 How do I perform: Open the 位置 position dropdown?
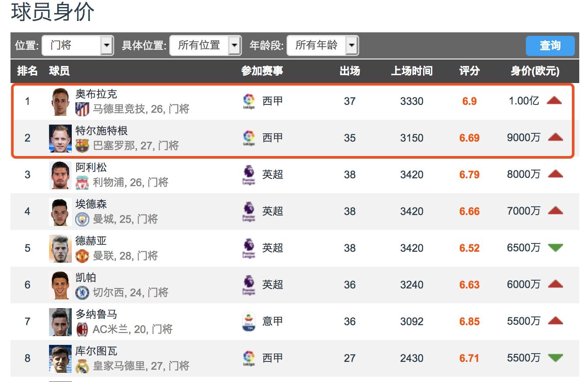coord(77,45)
